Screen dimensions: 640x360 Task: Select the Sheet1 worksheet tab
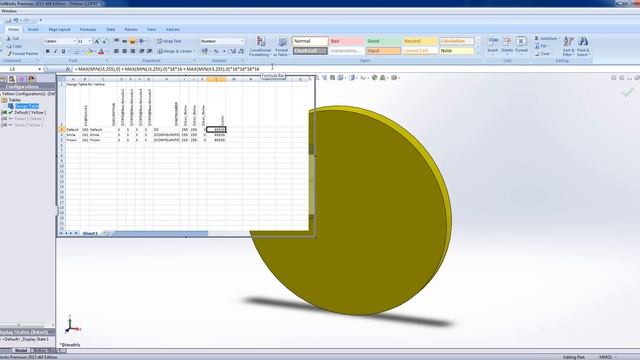[90, 233]
